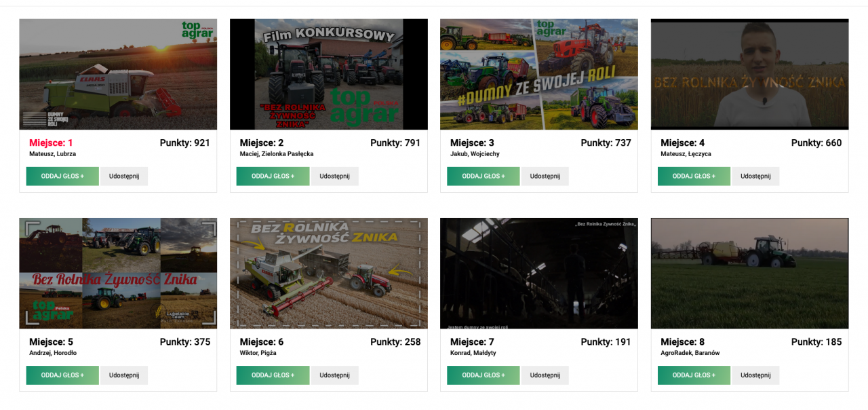Open the #Dumny ze swojej roli collage thumbnail
This screenshot has height=410, width=868.
click(x=539, y=74)
